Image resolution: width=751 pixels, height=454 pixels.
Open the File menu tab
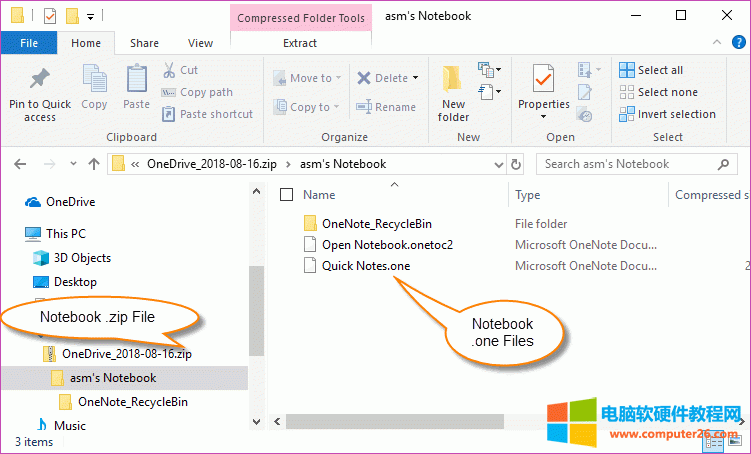click(x=29, y=43)
